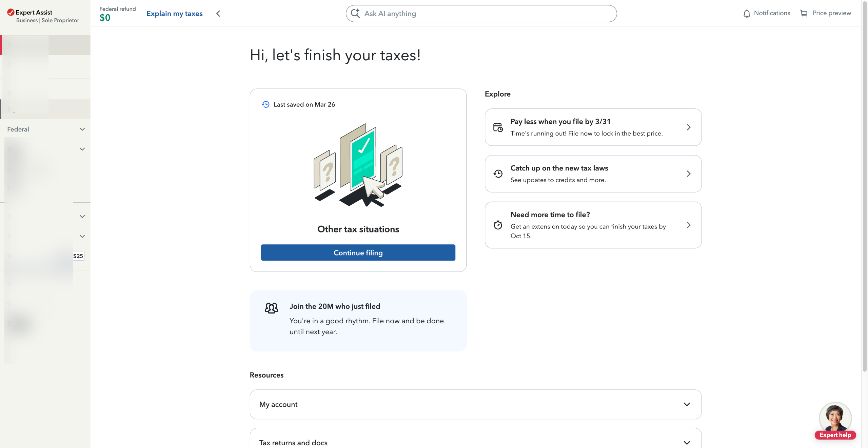The height and width of the screenshot is (448, 868).
Task: Click the extension stopwatch icon
Action: tap(498, 225)
